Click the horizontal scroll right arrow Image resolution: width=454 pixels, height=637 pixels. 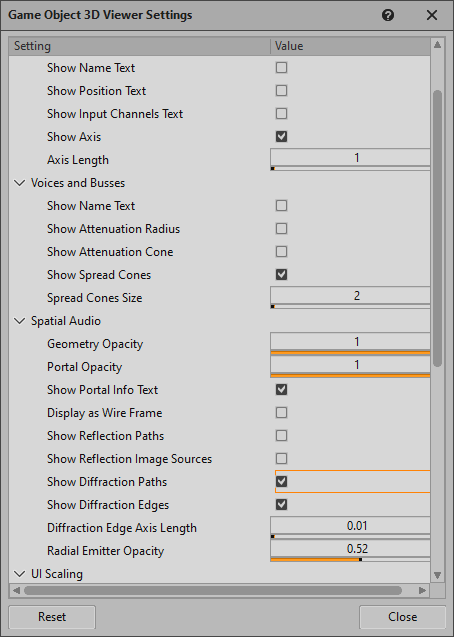(422, 590)
